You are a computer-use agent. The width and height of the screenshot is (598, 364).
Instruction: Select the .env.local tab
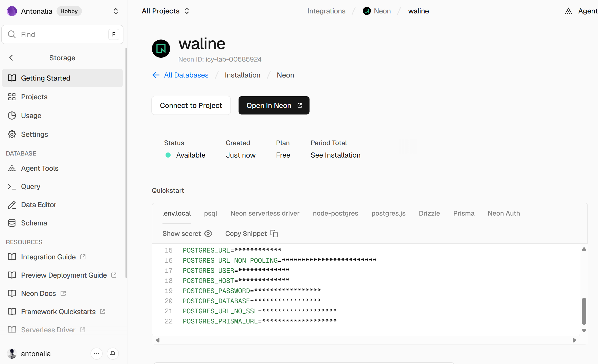pos(177,213)
